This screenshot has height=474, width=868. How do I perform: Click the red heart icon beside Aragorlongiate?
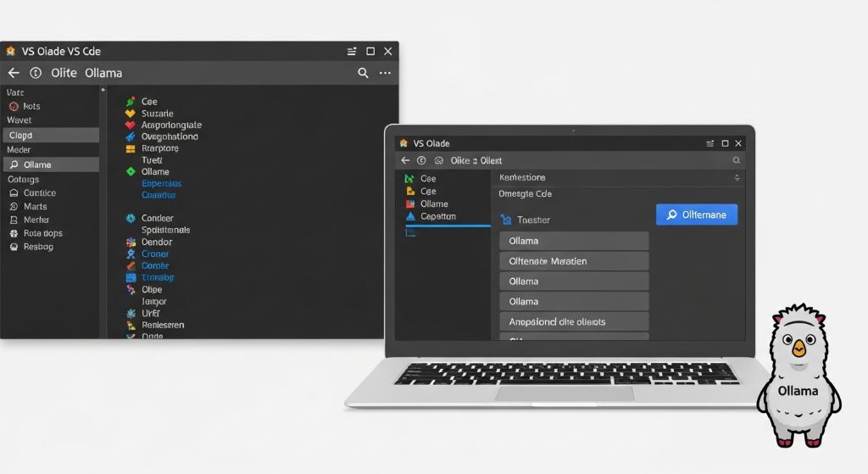tap(131, 125)
